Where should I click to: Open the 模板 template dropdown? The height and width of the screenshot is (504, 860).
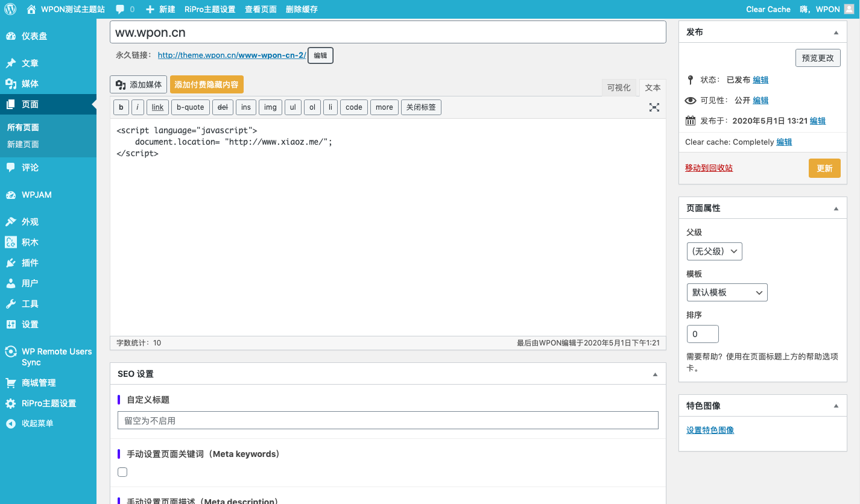click(x=727, y=292)
